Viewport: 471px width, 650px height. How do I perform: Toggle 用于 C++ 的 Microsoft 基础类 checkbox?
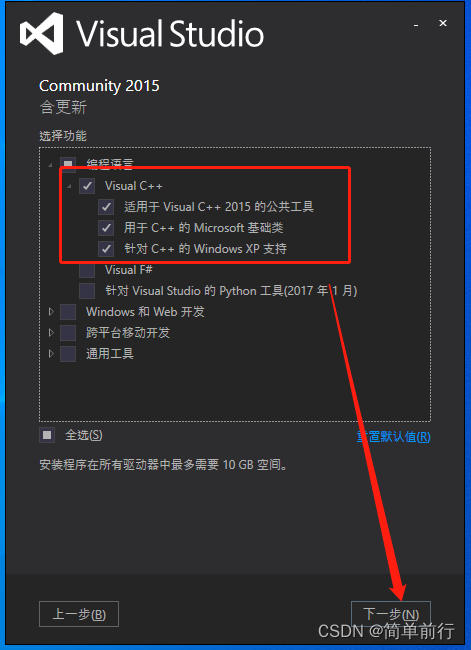point(106,228)
